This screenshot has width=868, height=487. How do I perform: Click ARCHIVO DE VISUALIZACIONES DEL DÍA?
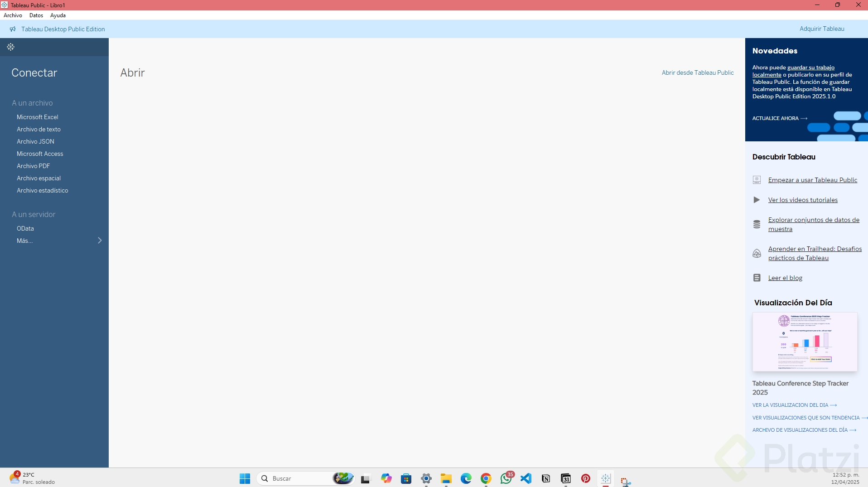tap(804, 430)
